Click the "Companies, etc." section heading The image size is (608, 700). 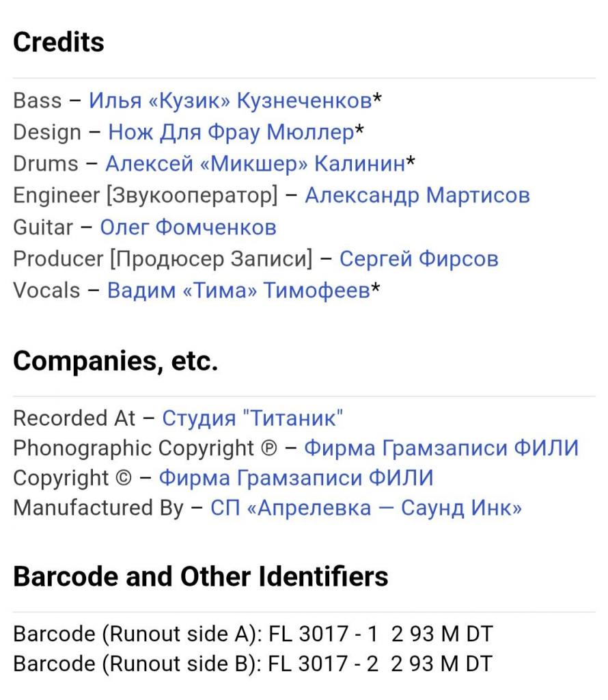115,361
